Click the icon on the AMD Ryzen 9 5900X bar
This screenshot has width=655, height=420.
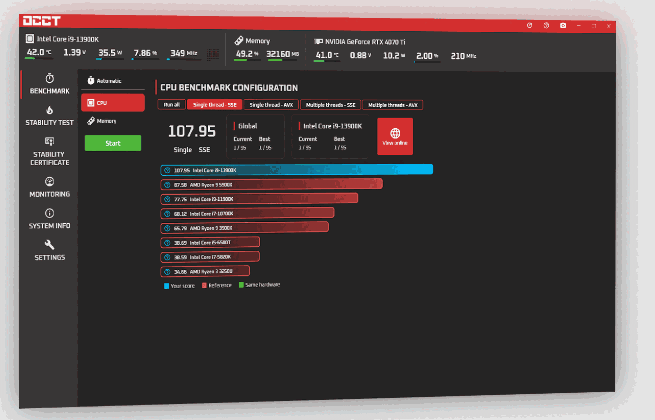167,185
